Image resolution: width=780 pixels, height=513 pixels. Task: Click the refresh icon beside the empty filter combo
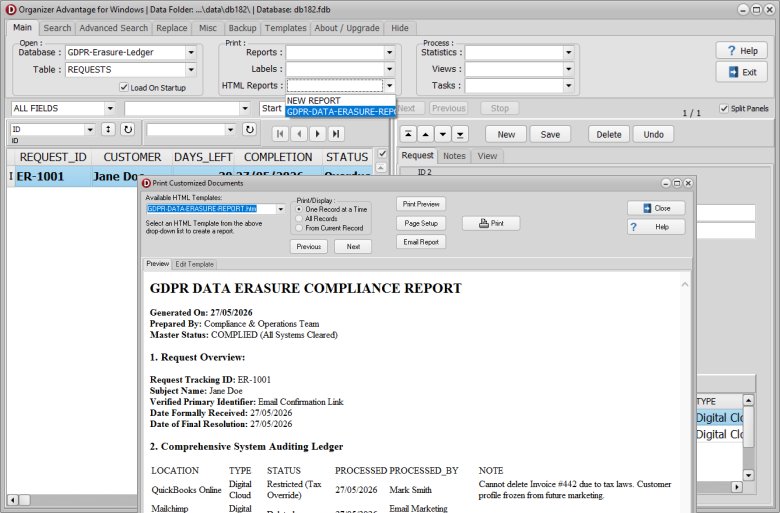tap(249, 129)
